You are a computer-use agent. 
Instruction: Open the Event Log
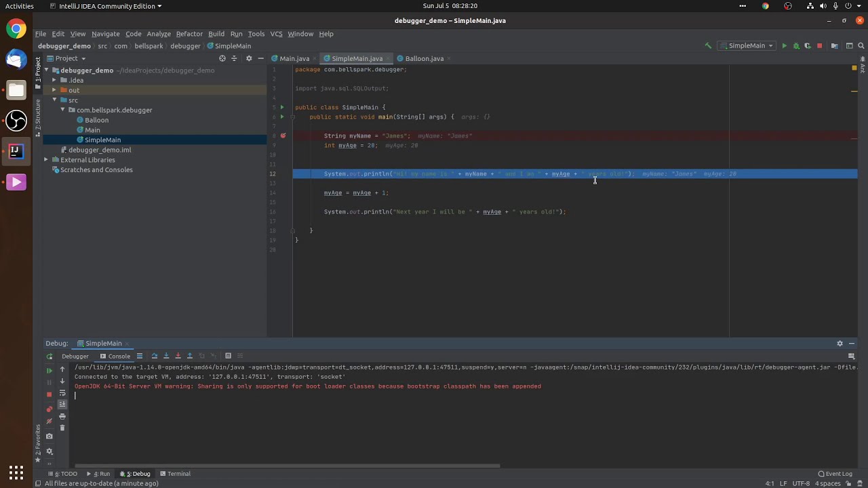tap(835, 474)
